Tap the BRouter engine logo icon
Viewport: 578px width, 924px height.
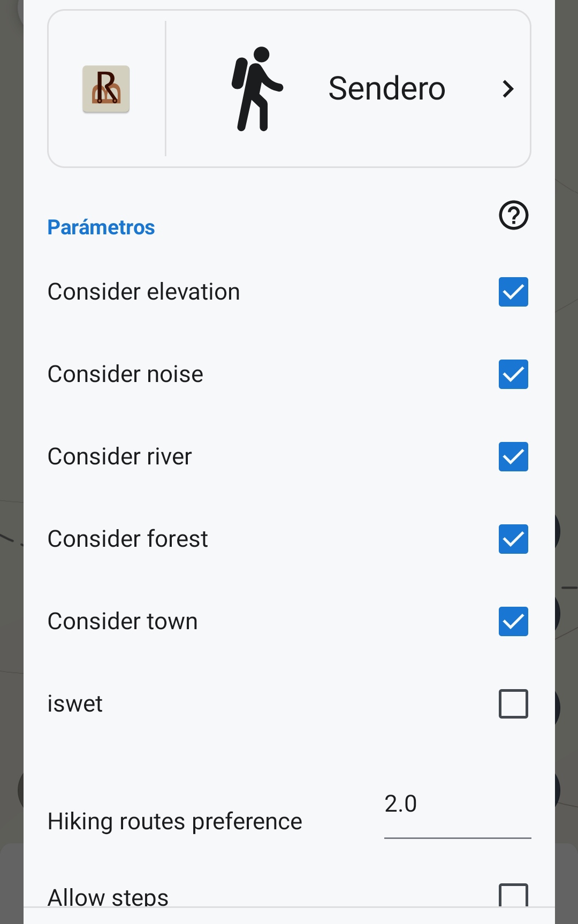106,89
